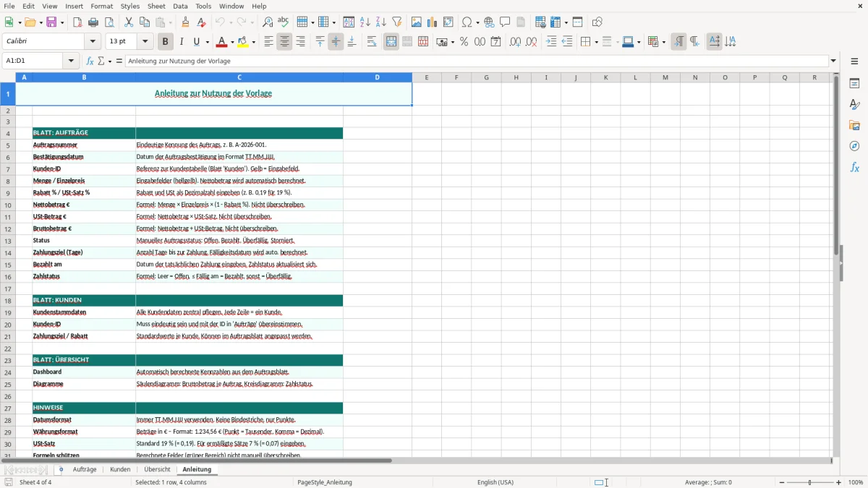Click the Print icon

tap(93, 22)
